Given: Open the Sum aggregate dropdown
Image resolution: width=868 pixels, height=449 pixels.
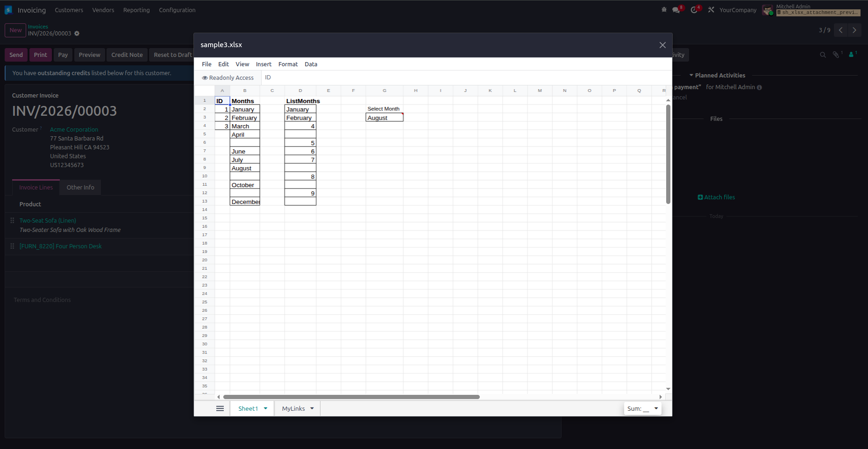Looking at the screenshot, I should pos(656,408).
